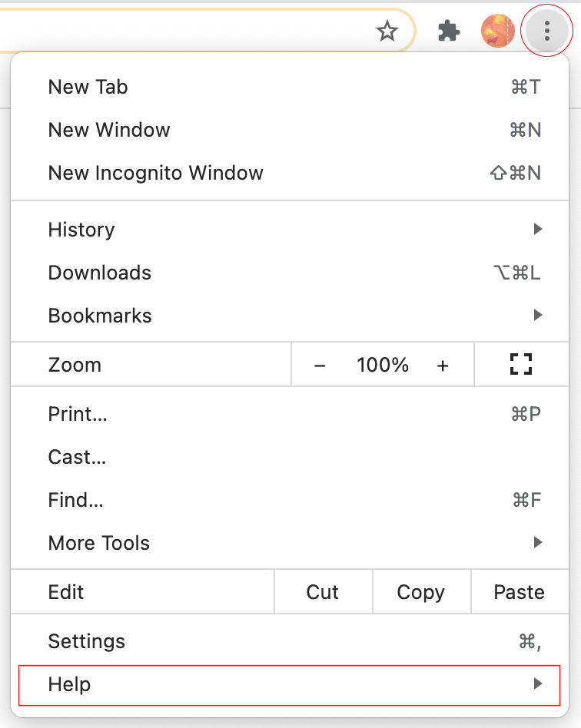Click inside the address bar field

pyautogui.click(x=186, y=31)
